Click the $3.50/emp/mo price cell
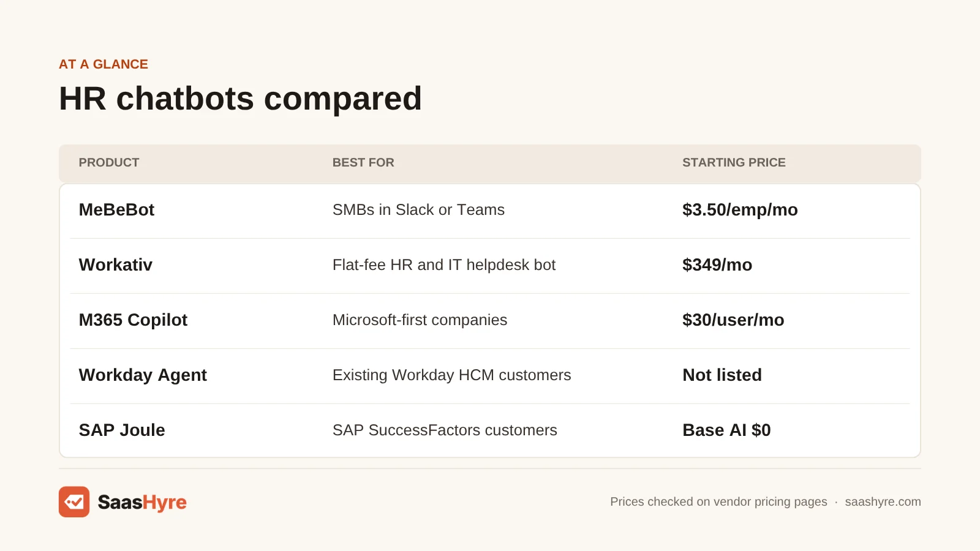The image size is (980, 551). point(740,210)
